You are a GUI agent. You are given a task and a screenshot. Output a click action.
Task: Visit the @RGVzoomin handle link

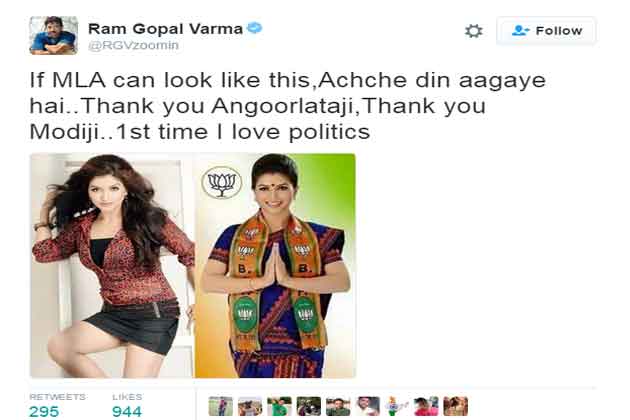coord(133,45)
